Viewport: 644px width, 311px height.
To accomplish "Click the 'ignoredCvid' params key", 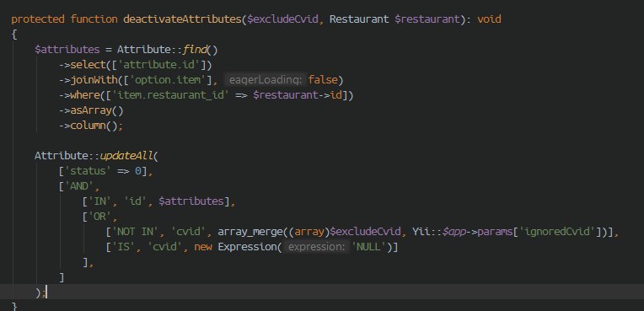I will tap(558, 232).
